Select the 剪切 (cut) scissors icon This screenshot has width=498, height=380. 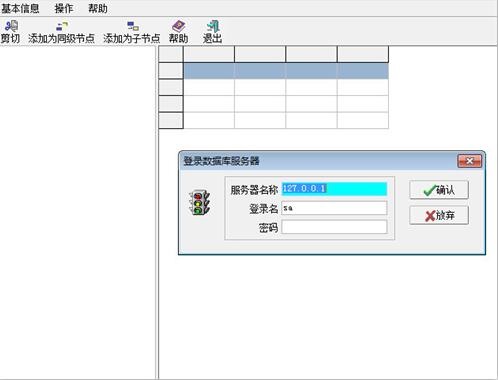(x=11, y=26)
